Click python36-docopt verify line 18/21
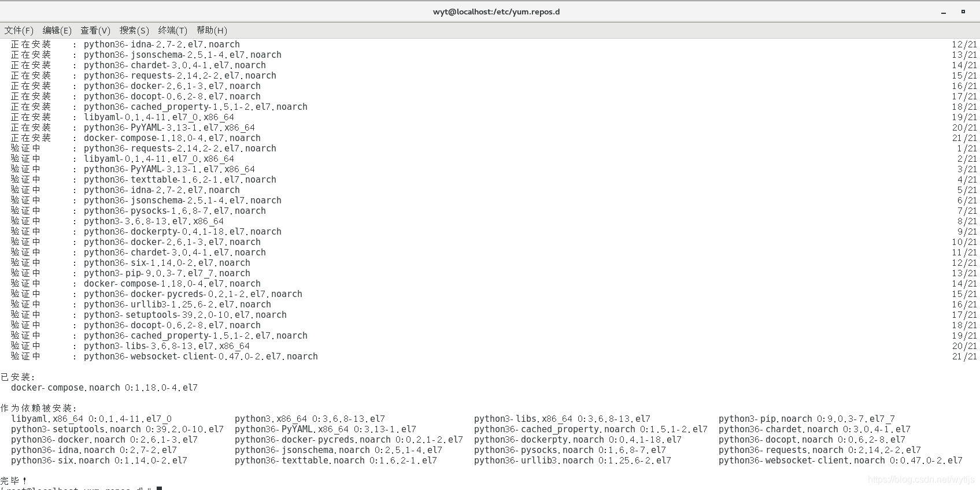The width and height of the screenshot is (980, 490). tap(494, 325)
